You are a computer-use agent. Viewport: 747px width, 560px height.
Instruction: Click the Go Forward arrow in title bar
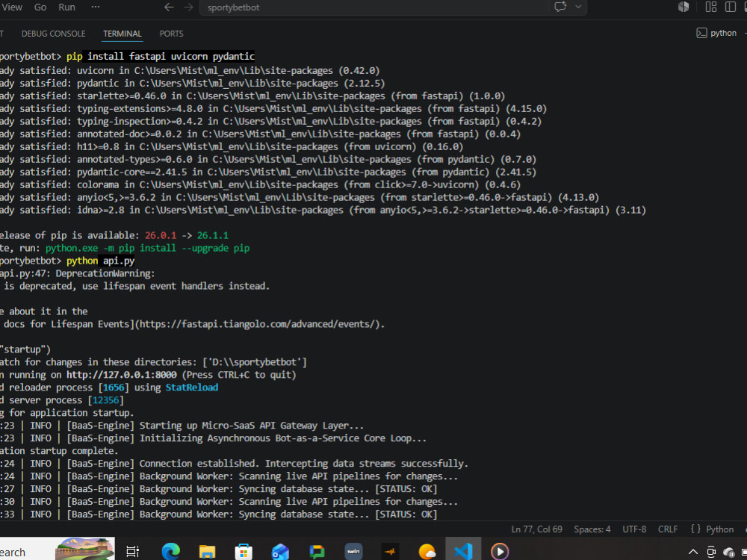click(x=189, y=7)
